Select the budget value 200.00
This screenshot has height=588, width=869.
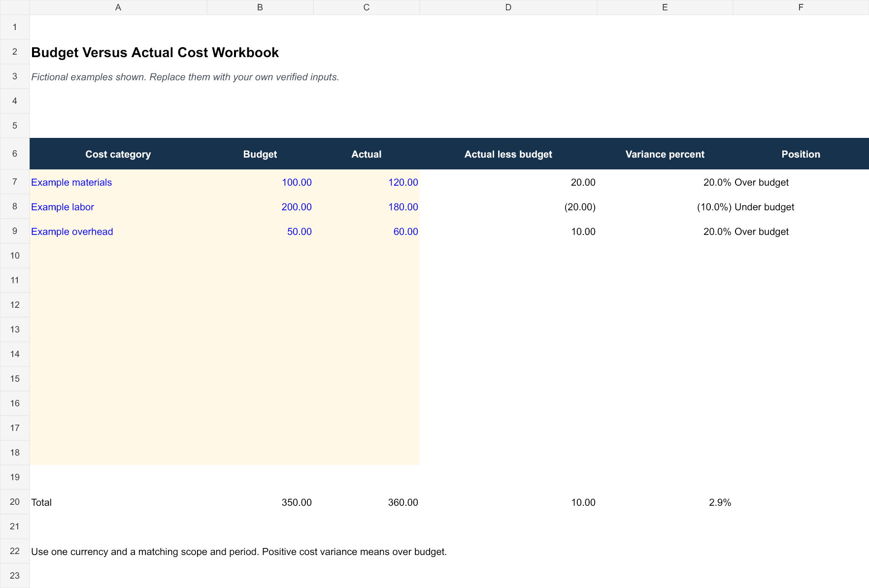pos(260,206)
